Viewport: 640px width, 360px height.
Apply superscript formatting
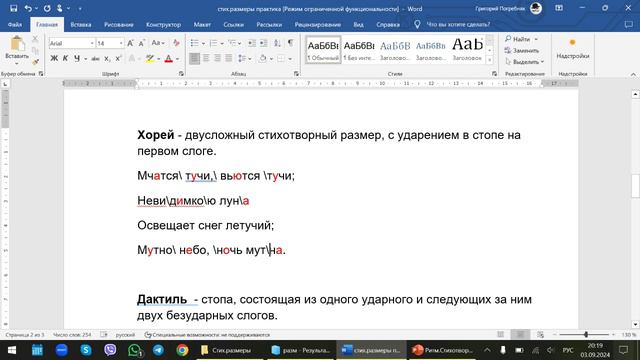tap(118, 59)
